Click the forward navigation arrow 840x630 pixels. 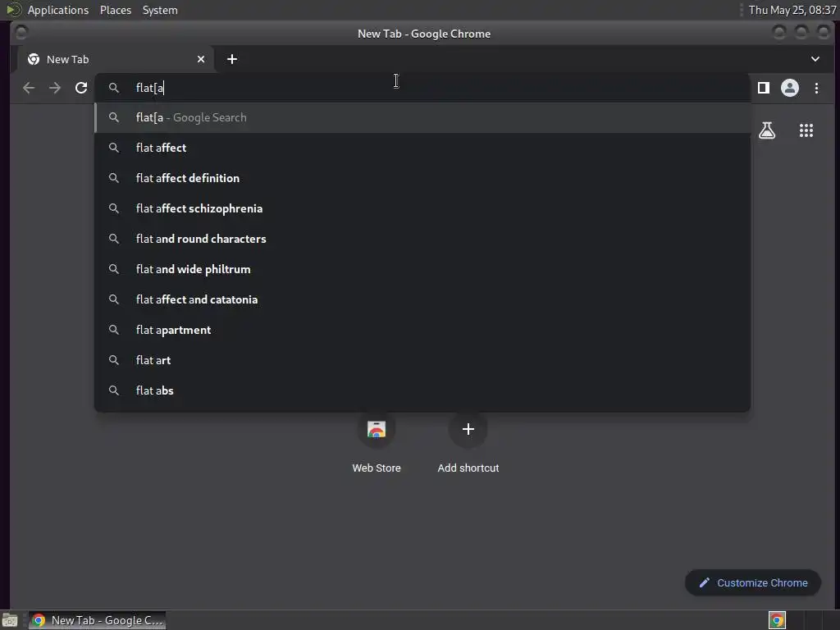tap(55, 88)
